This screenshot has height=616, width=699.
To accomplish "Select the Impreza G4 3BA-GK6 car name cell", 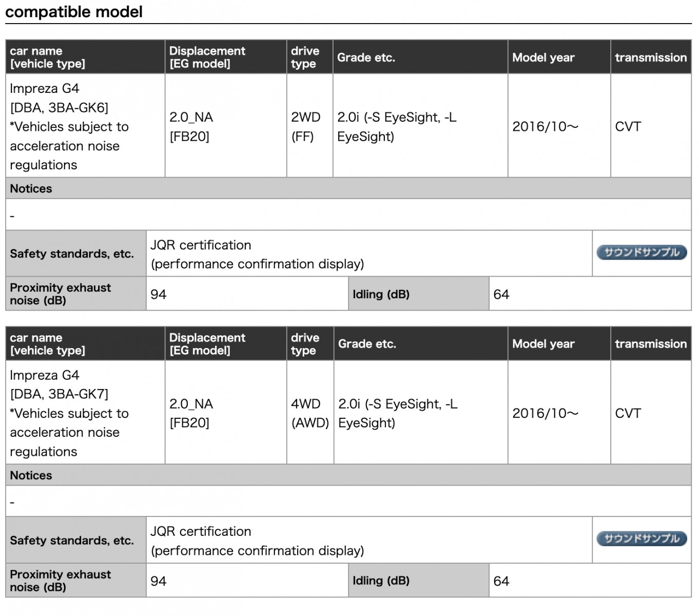I will tap(85, 126).
